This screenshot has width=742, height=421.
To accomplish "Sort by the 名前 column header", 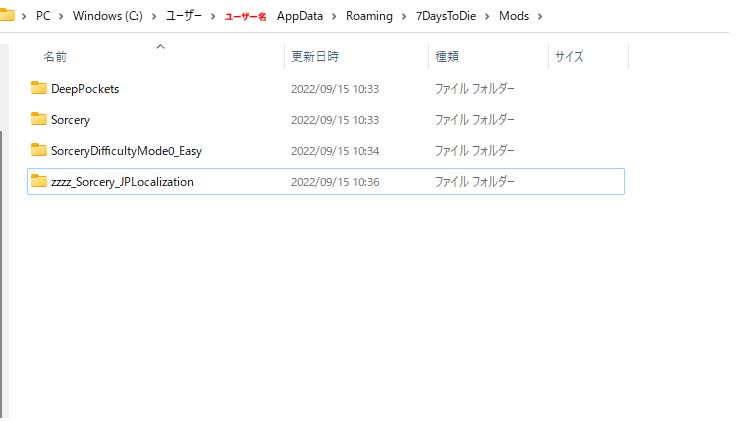I will (55, 57).
